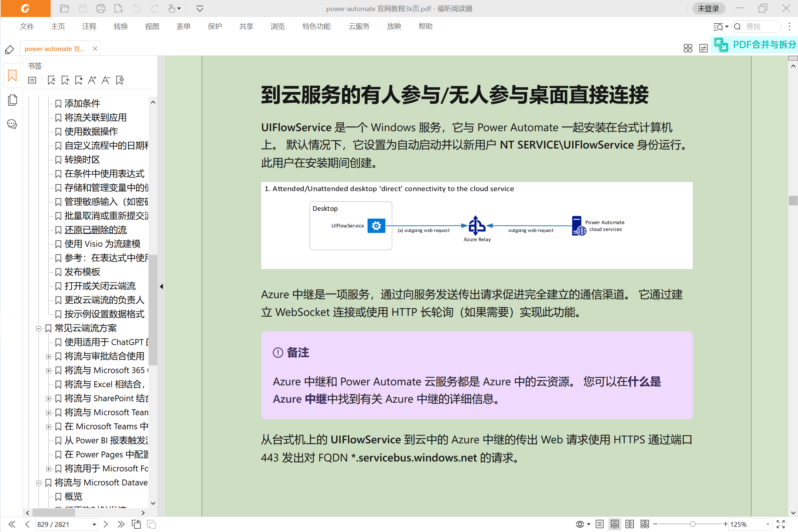This screenshot has height=532, width=798.
Task: Enable single page view mode
Action: point(600,524)
